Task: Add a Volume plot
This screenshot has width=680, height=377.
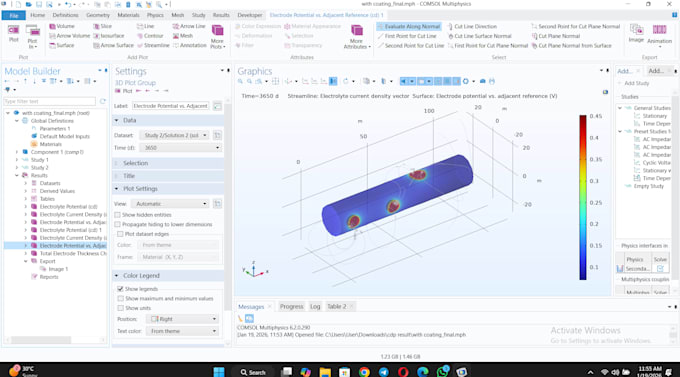Action: 62,26
